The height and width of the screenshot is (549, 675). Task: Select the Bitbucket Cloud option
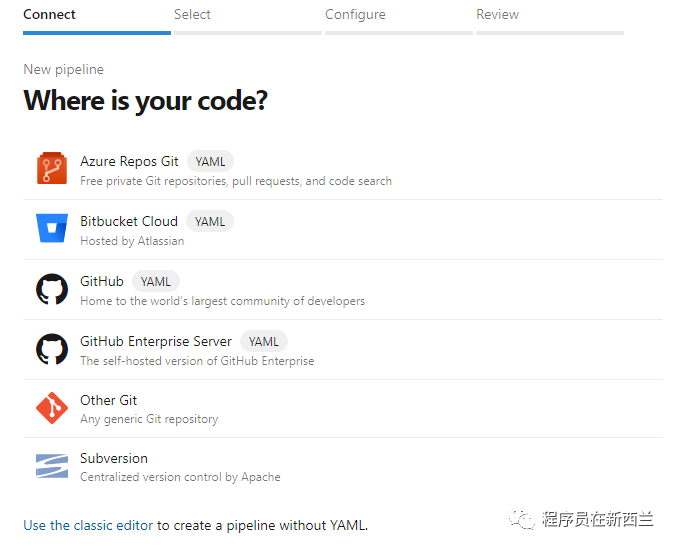click(129, 221)
